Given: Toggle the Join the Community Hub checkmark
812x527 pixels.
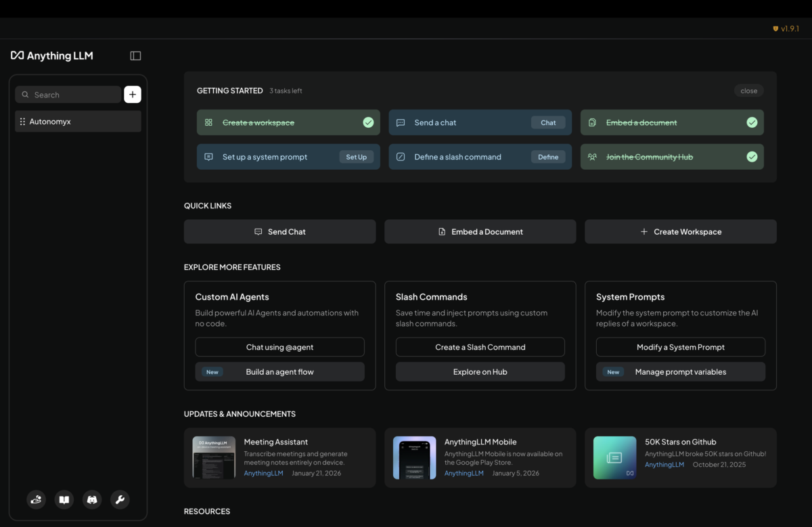Looking at the screenshot, I should pos(752,156).
